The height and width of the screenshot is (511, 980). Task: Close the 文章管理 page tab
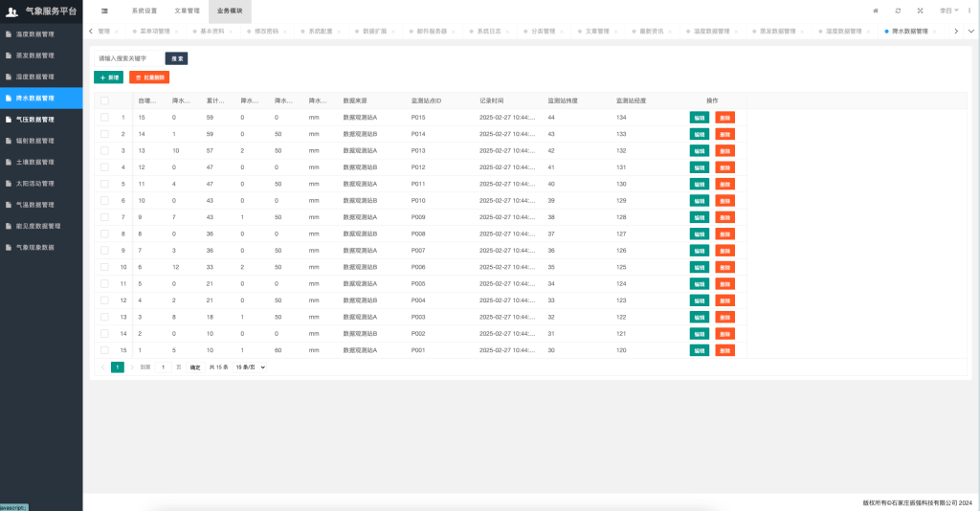615,32
